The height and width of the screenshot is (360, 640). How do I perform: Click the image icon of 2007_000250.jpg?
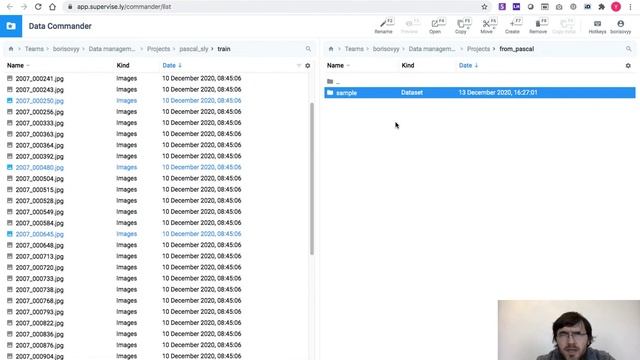(x=10, y=100)
